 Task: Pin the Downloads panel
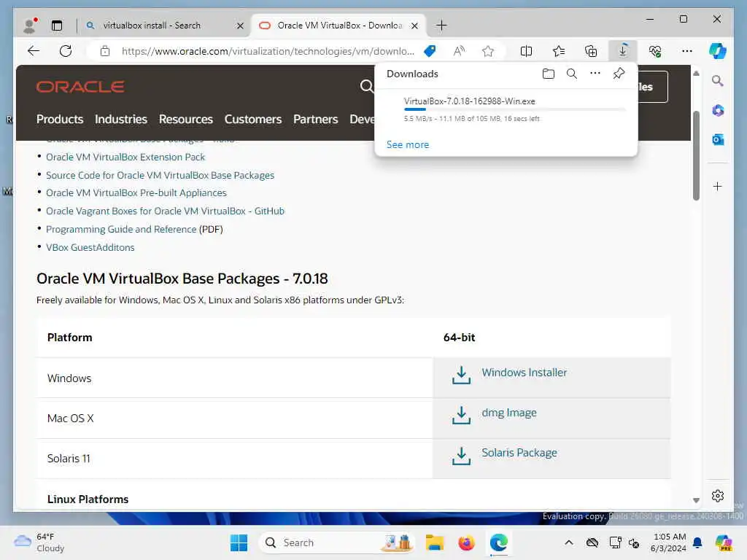click(619, 74)
